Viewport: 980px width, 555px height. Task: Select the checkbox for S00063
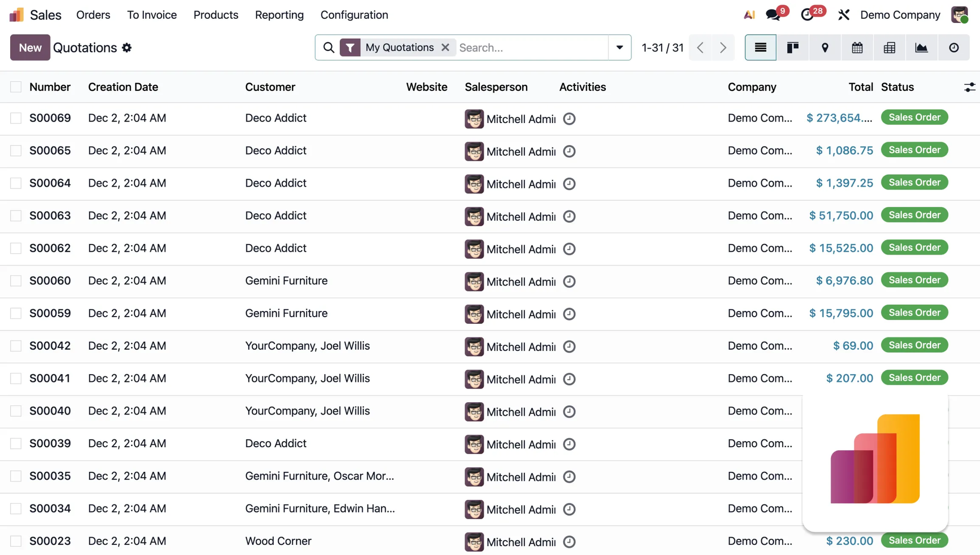16,215
